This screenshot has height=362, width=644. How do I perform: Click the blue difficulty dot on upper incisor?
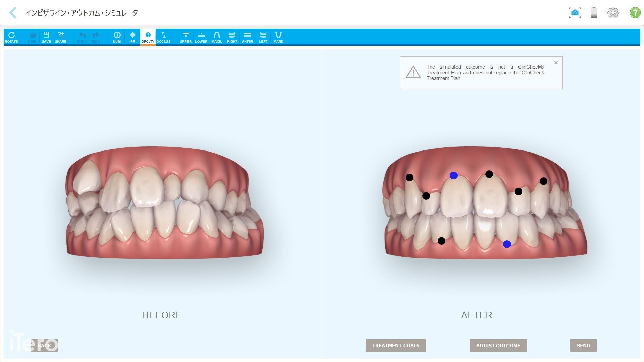[x=453, y=175]
